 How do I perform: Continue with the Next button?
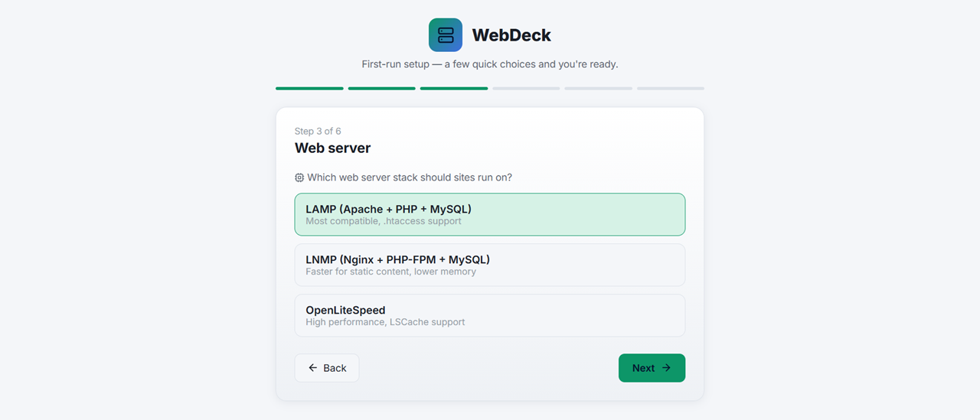652,368
